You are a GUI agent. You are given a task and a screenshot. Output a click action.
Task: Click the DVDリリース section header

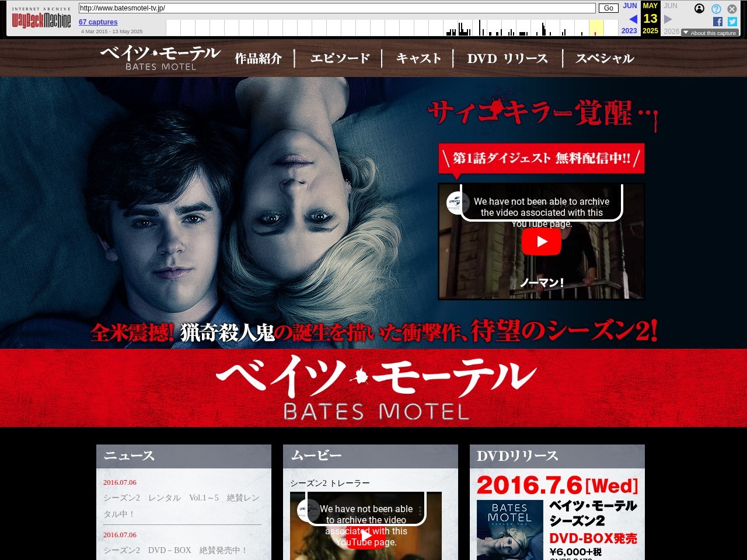[557, 456]
